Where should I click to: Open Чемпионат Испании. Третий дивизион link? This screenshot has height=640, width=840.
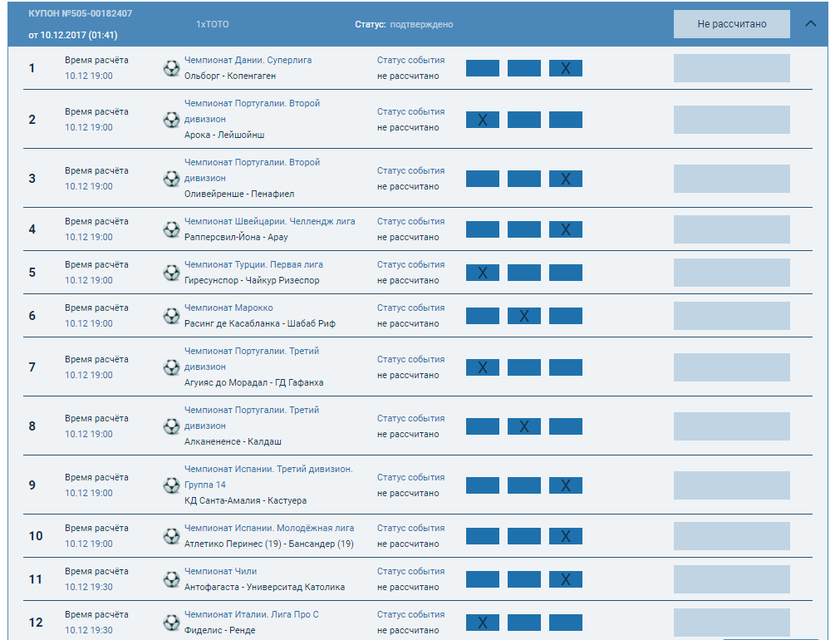pos(268,476)
